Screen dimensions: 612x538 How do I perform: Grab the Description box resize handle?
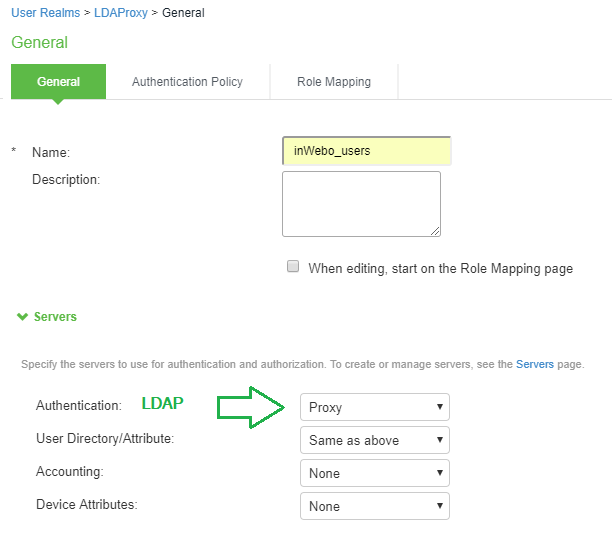point(435,231)
